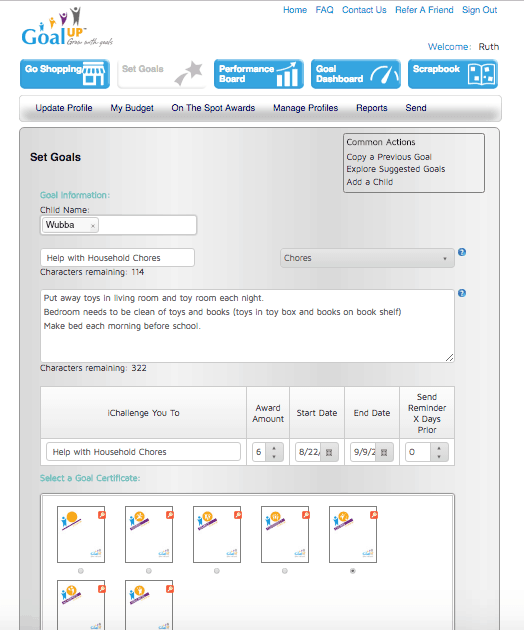Increase Award Amount with up arrow

pyautogui.click(x=274, y=448)
